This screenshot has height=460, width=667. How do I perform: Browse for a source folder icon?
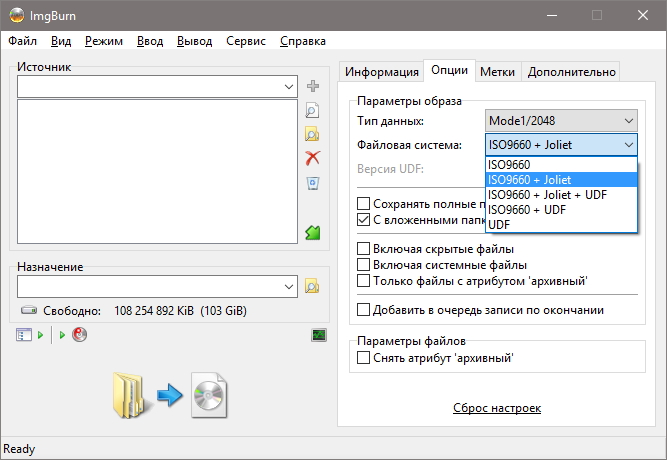pyautogui.click(x=312, y=134)
